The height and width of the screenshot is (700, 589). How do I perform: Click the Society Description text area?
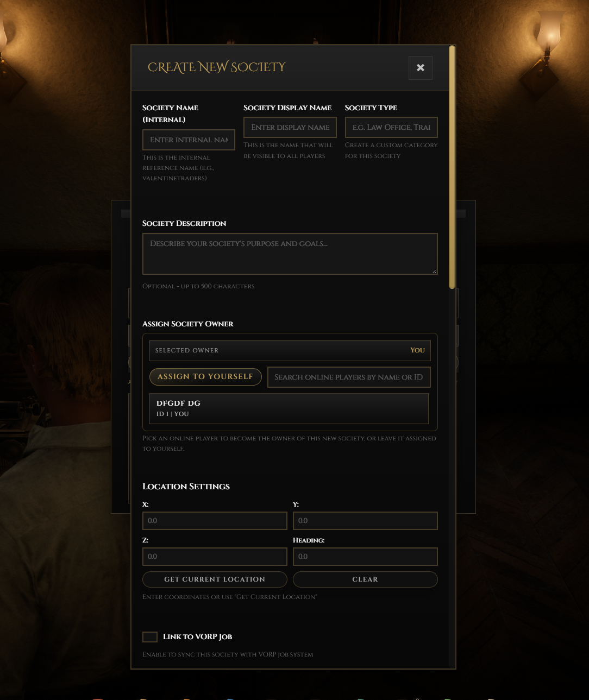pos(290,254)
